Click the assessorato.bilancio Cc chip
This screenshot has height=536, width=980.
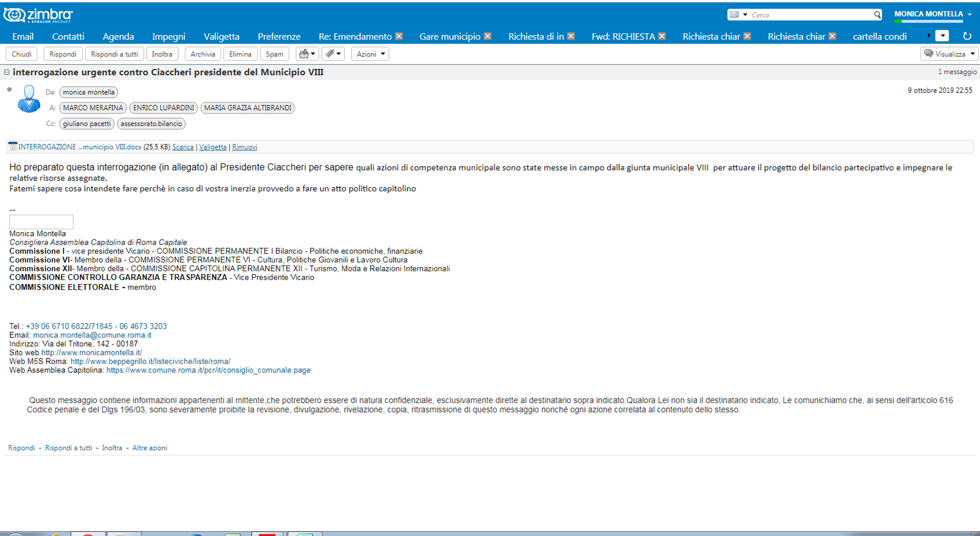[x=151, y=123]
